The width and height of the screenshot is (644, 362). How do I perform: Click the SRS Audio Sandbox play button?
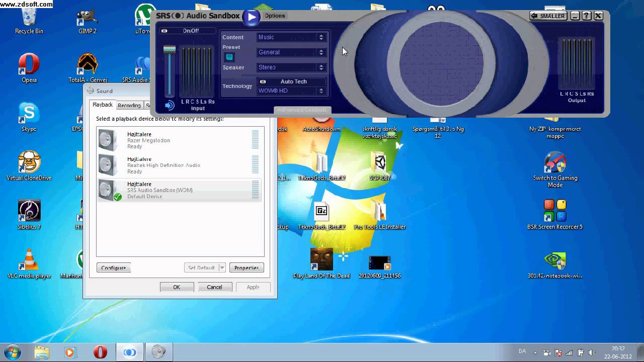click(x=251, y=17)
